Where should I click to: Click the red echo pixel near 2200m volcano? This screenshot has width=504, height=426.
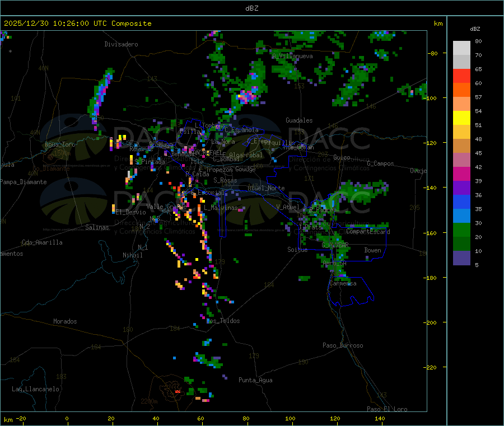pyautogui.click(x=178, y=392)
